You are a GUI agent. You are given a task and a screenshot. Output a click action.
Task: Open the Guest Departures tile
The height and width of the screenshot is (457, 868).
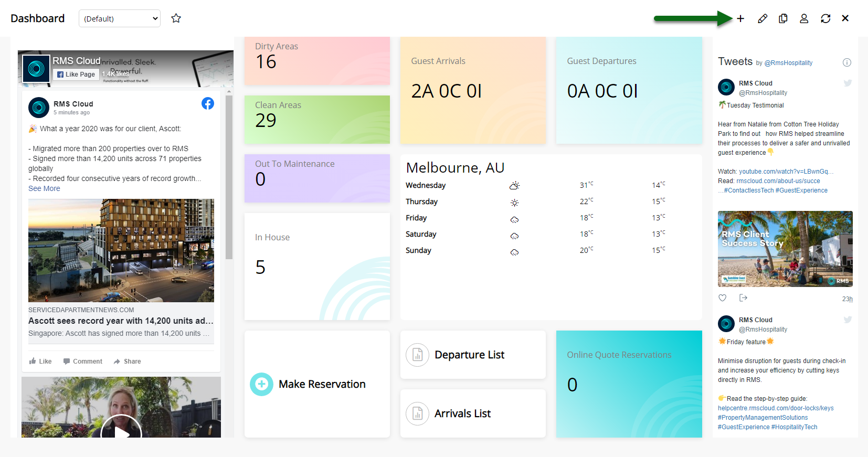pos(629,90)
